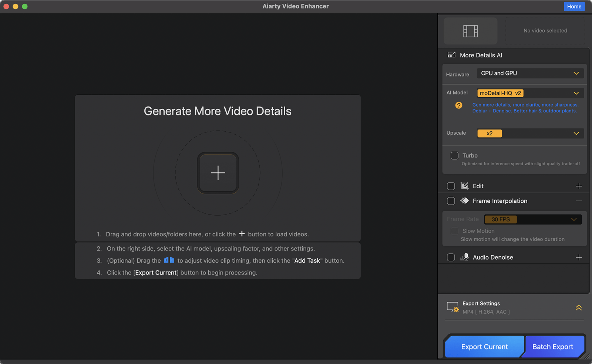Viewport: 592px width, 364px height.
Task: Select the x2 Upscale option
Action: [x=489, y=133]
